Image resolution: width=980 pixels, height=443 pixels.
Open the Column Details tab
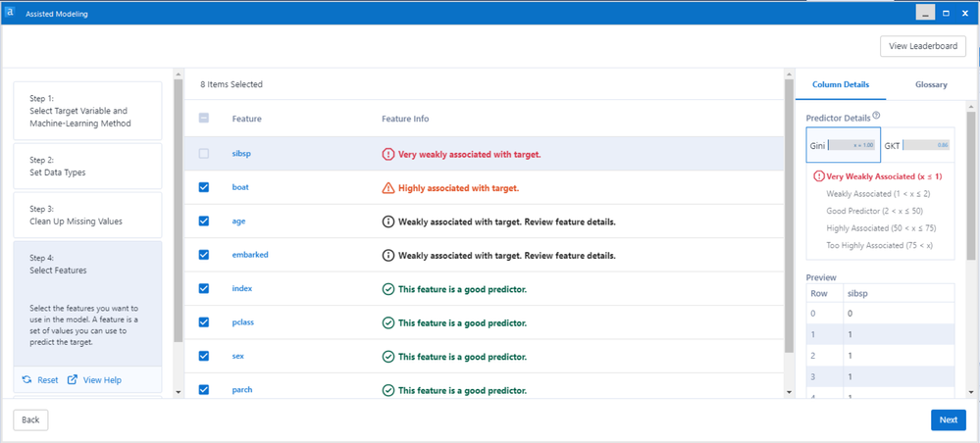point(841,84)
